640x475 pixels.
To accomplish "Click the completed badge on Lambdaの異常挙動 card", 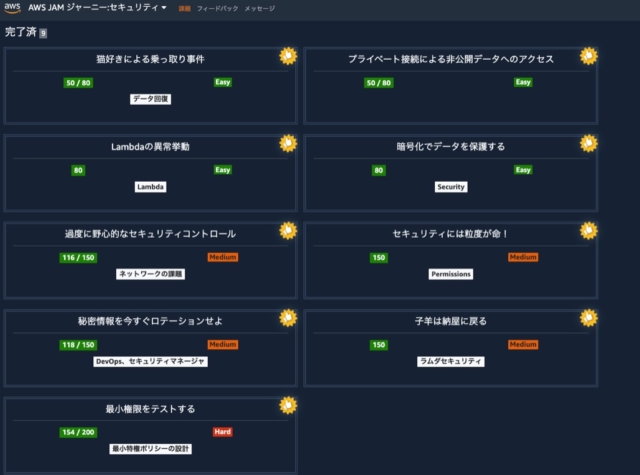I will (x=289, y=143).
